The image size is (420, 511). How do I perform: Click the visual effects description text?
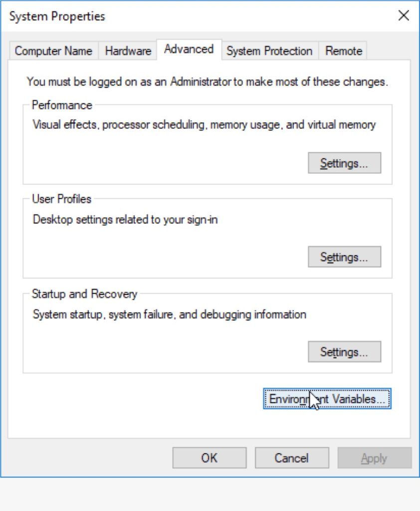click(204, 124)
